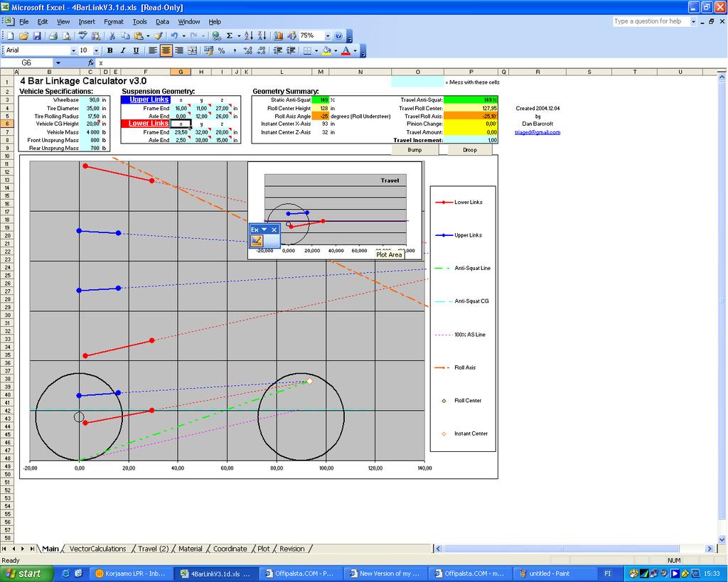Viewport: 728px width, 582px height.
Task: Click the AutoSum sigma icon
Action: coord(229,36)
